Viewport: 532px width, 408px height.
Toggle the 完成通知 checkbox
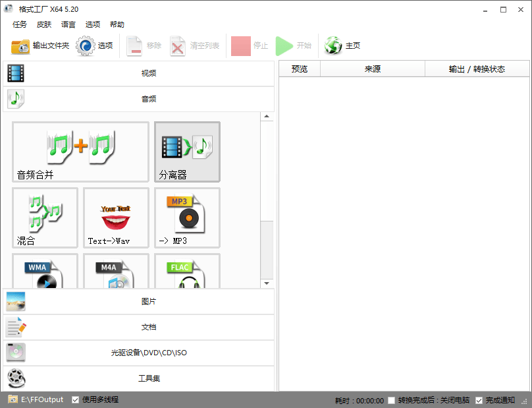[x=479, y=400]
